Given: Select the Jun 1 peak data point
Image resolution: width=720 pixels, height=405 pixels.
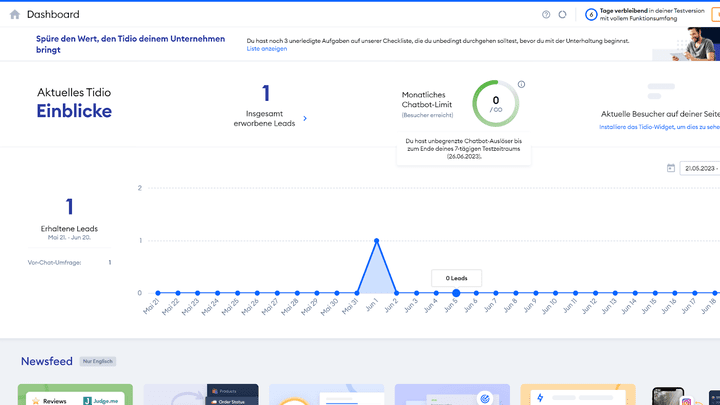Looking at the screenshot, I should tap(376, 240).
